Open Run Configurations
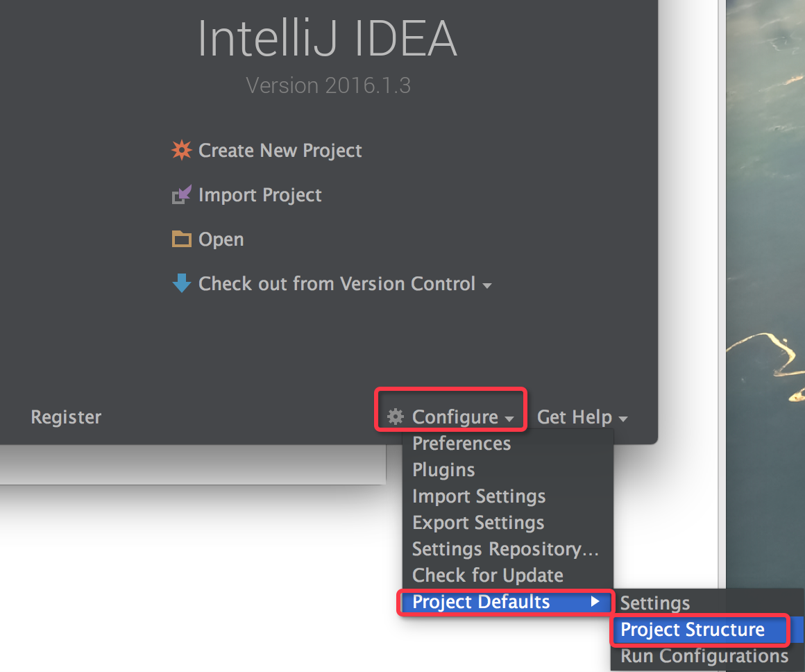This screenshot has width=805, height=672. coord(702,656)
